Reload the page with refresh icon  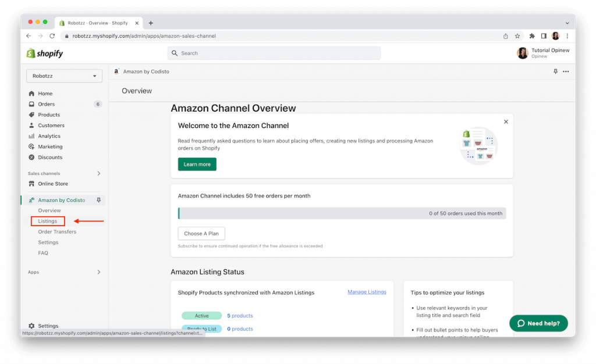coord(52,36)
